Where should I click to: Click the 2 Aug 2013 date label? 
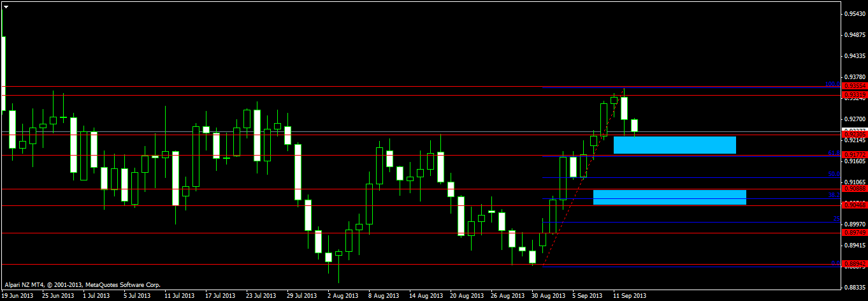coord(342,296)
